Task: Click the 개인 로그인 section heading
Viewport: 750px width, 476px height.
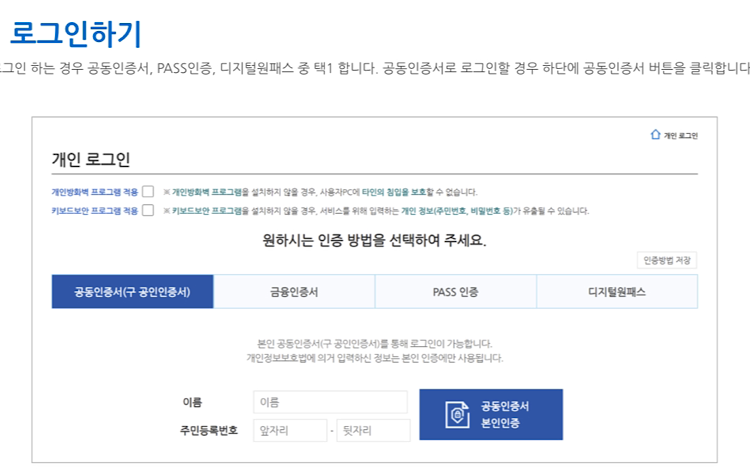Action: [91, 159]
